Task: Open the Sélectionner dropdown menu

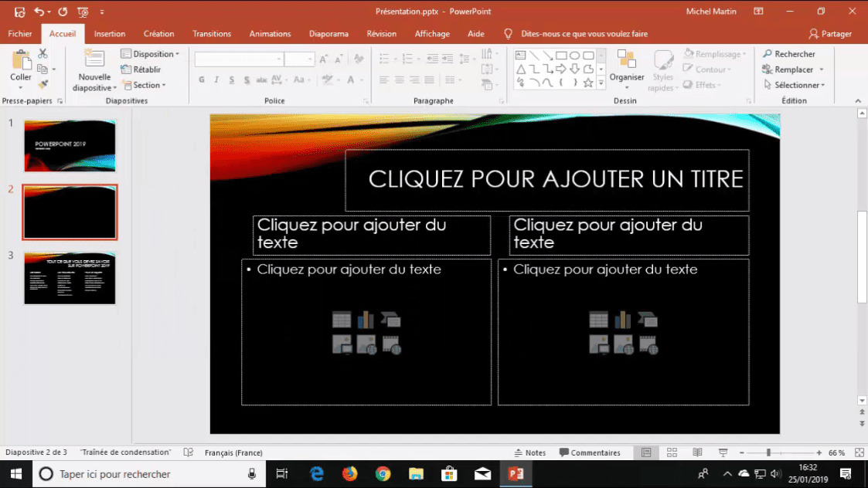Action: click(x=794, y=85)
